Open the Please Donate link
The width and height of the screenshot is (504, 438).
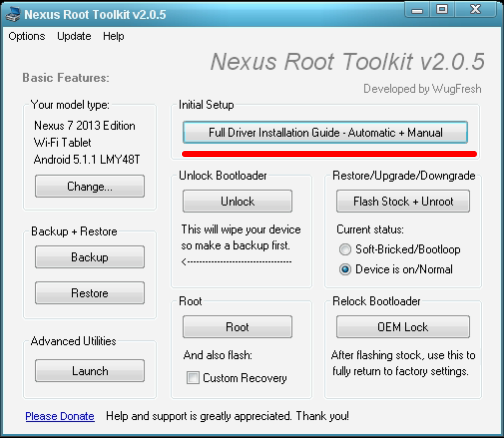[x=60, y=416]
